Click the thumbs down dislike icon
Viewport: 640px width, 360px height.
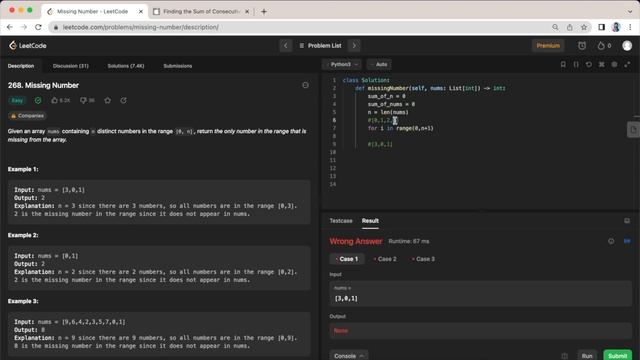click(x=83, y=100)
